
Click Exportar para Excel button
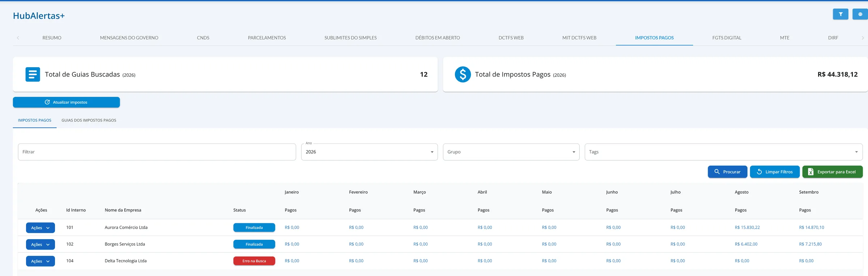tap(833, 172)
